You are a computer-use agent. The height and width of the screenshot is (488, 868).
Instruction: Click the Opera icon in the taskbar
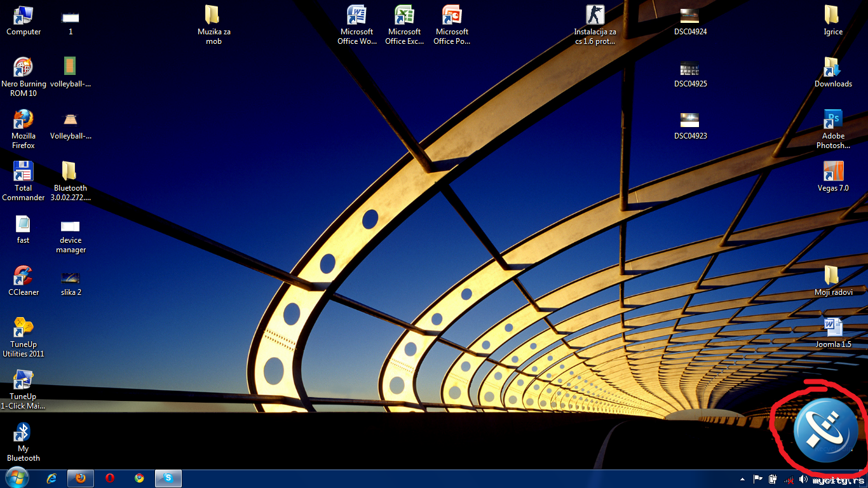(110, 478)
